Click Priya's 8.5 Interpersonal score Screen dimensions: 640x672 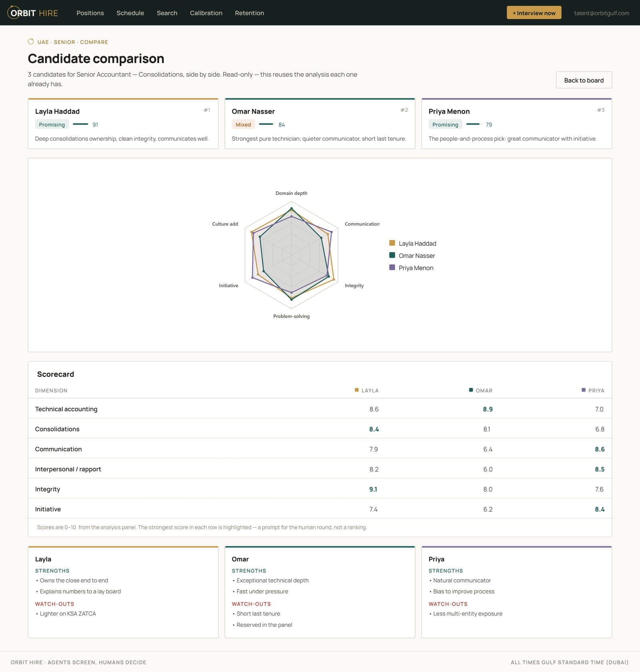[600, 469]
